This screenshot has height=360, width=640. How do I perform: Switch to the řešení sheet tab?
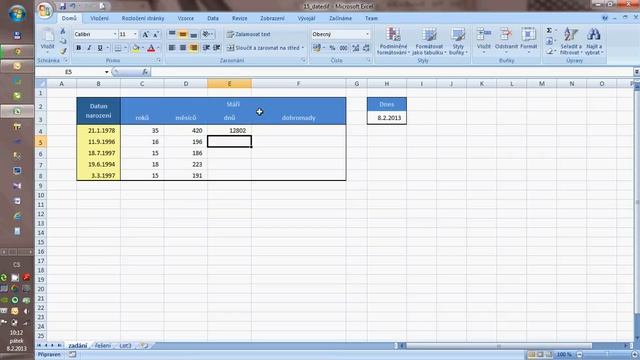[x=102, y=345]
